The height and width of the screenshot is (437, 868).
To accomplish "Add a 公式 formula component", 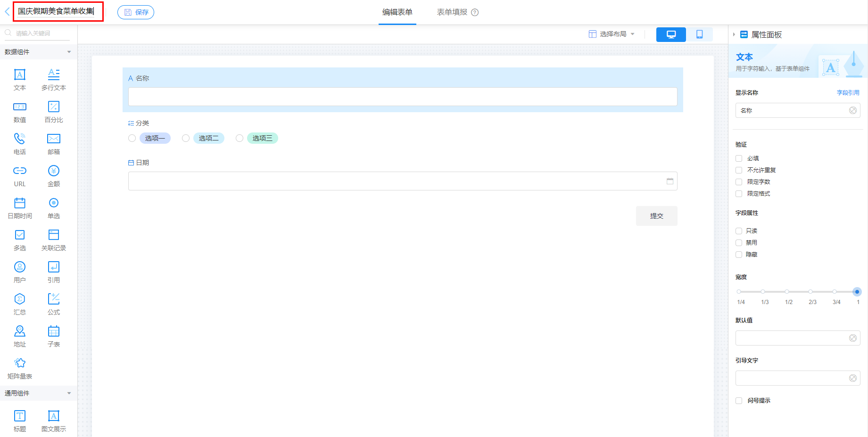I will pyautogui.click(x=54, y=304).
